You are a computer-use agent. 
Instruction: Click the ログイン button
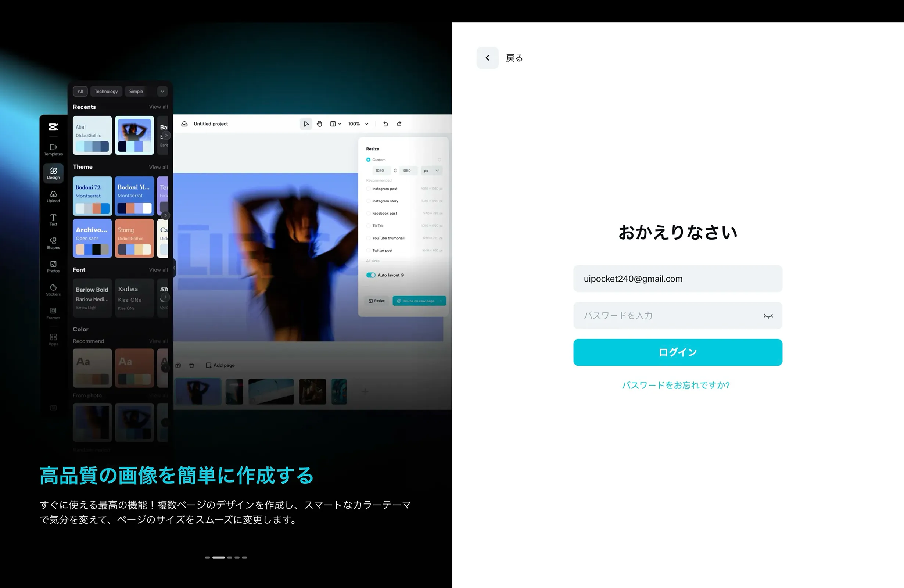pos(678,352)
